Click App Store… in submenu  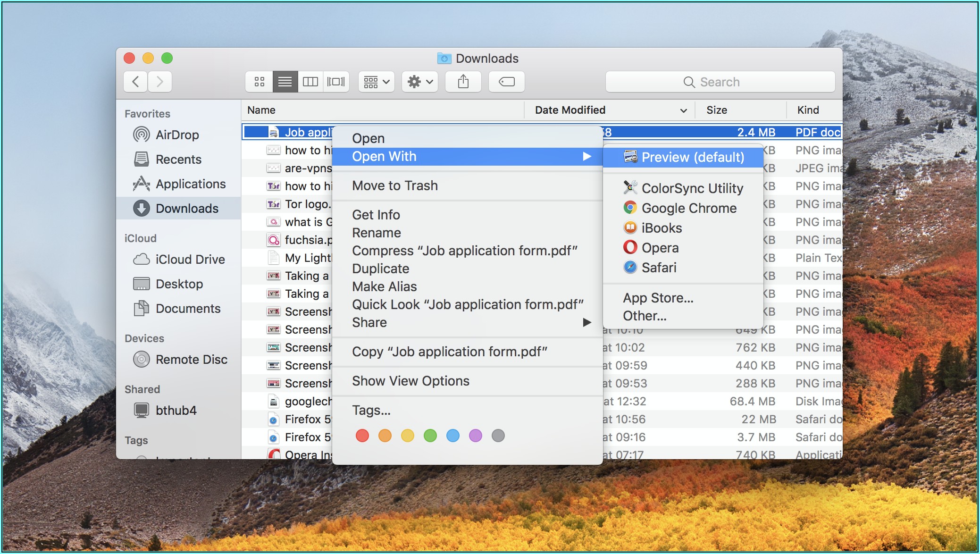click(x=658, y=298)
